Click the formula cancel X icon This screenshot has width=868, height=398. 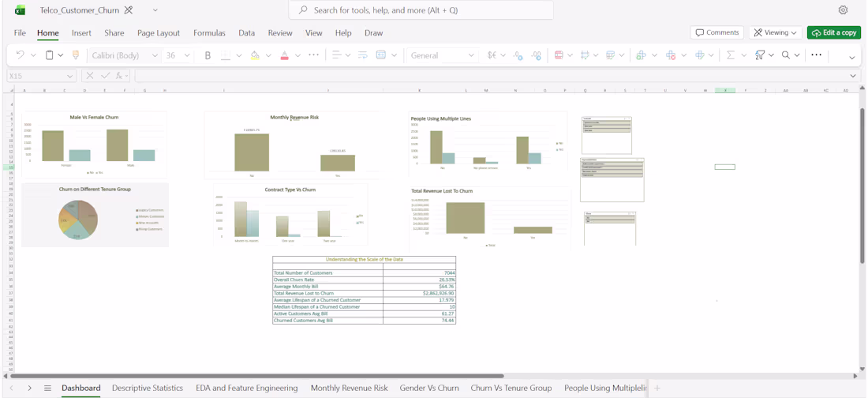click(90, 76)
